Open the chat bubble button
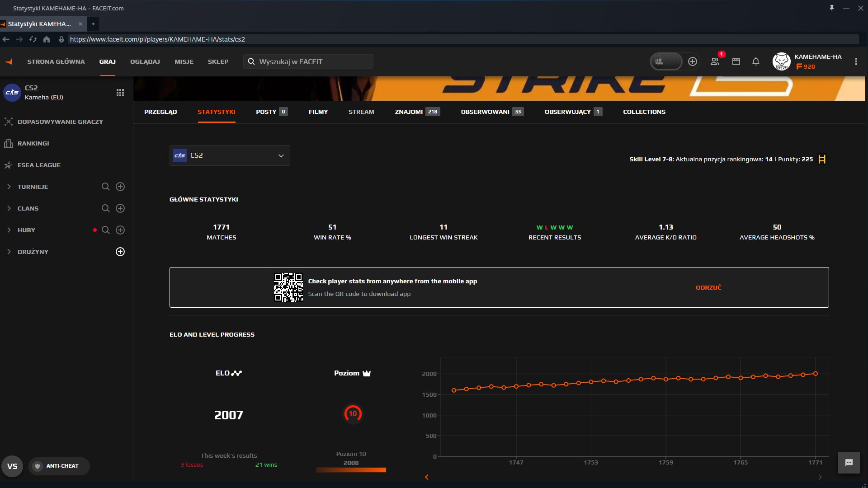 [x=849, y=463]
